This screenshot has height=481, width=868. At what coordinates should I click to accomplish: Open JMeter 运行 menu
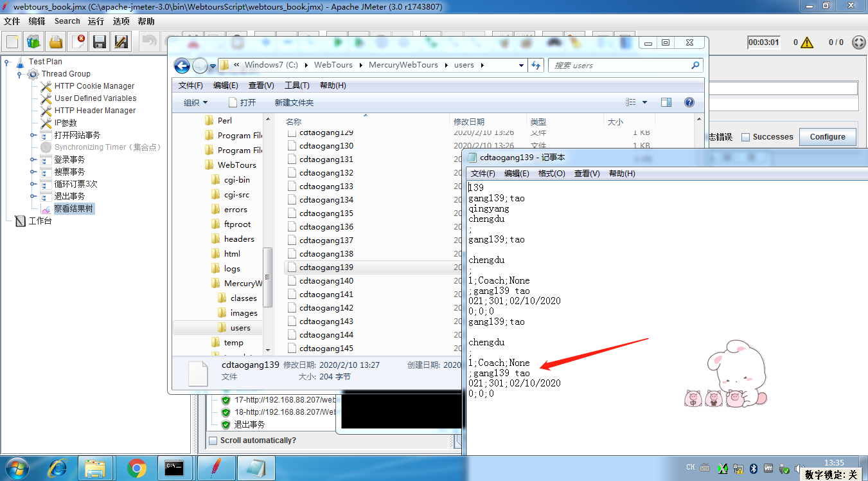(96, 21)
